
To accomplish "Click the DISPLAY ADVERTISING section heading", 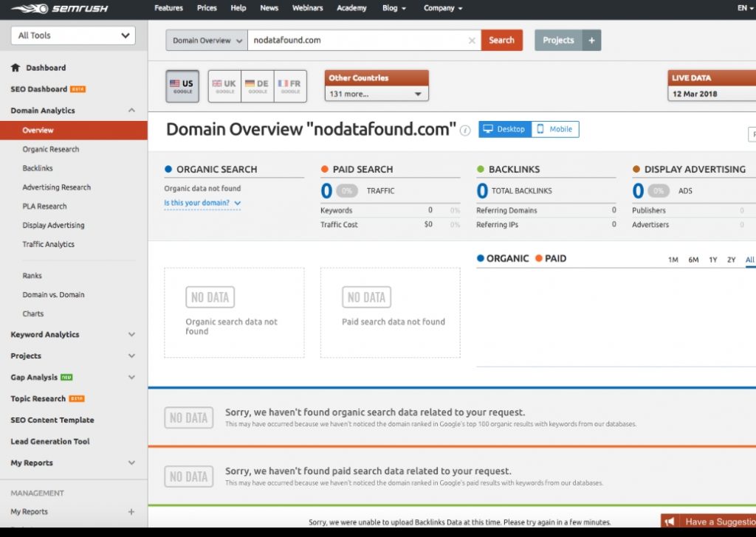I will tap(695, 170).
